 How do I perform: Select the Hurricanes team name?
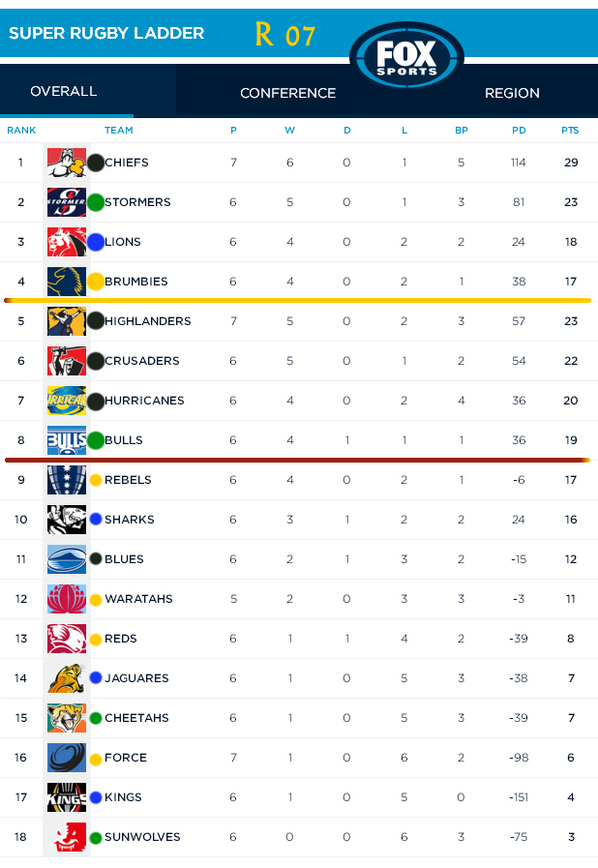coord(144,401)
